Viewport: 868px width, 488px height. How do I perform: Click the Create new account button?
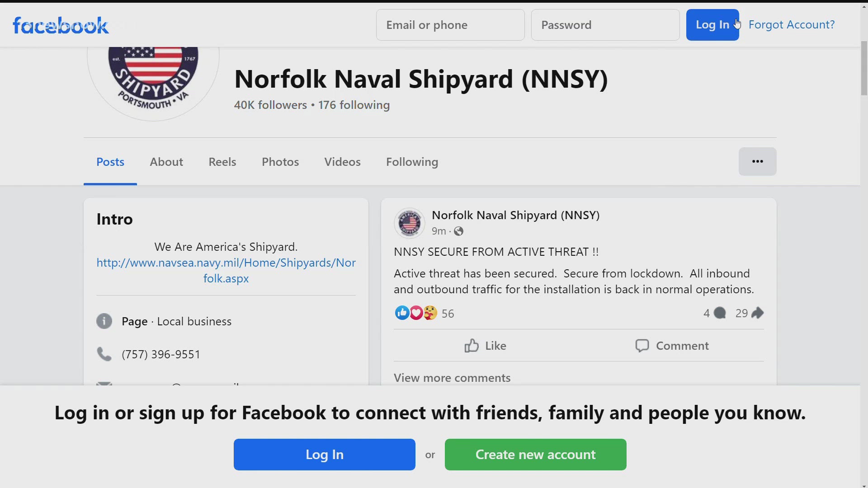pos(536,455)
